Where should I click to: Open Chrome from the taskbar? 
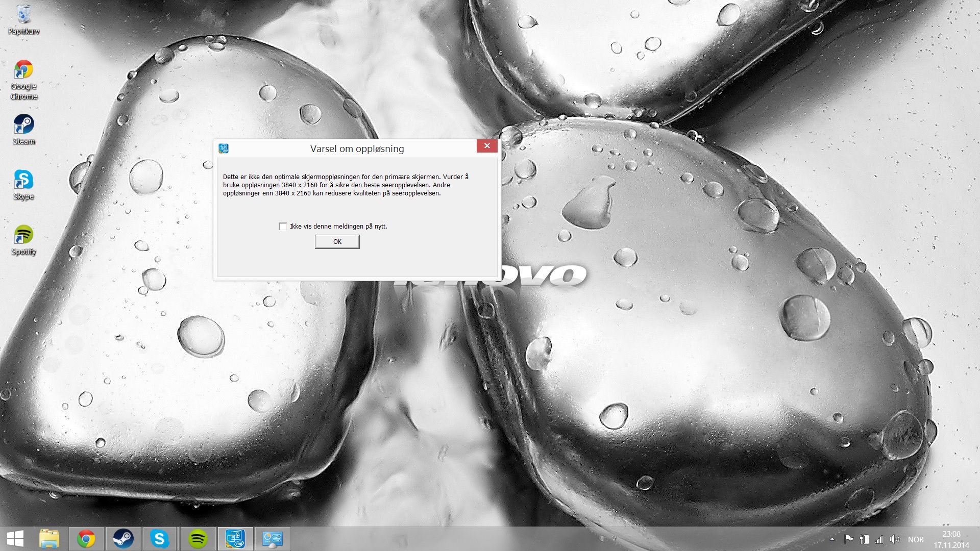[x=86, y=539]
